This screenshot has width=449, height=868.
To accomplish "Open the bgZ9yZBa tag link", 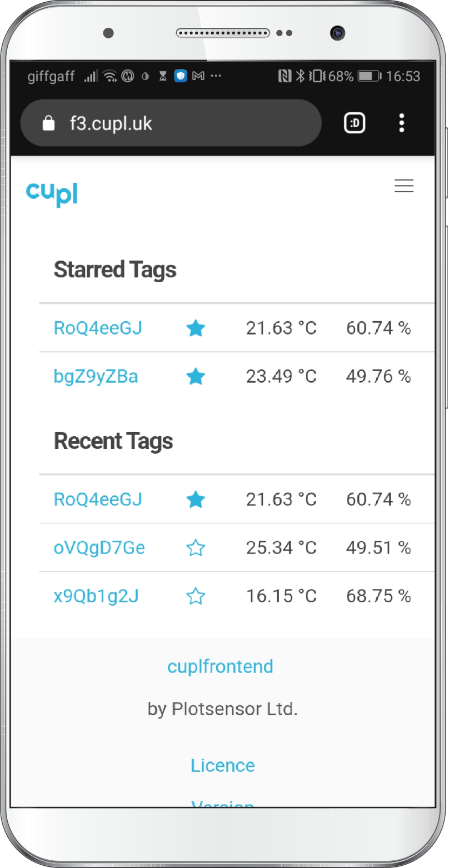I will 96,377.
